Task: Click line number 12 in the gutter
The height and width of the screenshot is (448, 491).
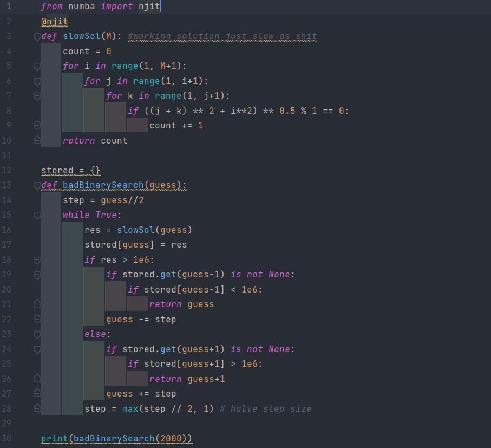Action: pyautogui.click(x=9, y=170)
